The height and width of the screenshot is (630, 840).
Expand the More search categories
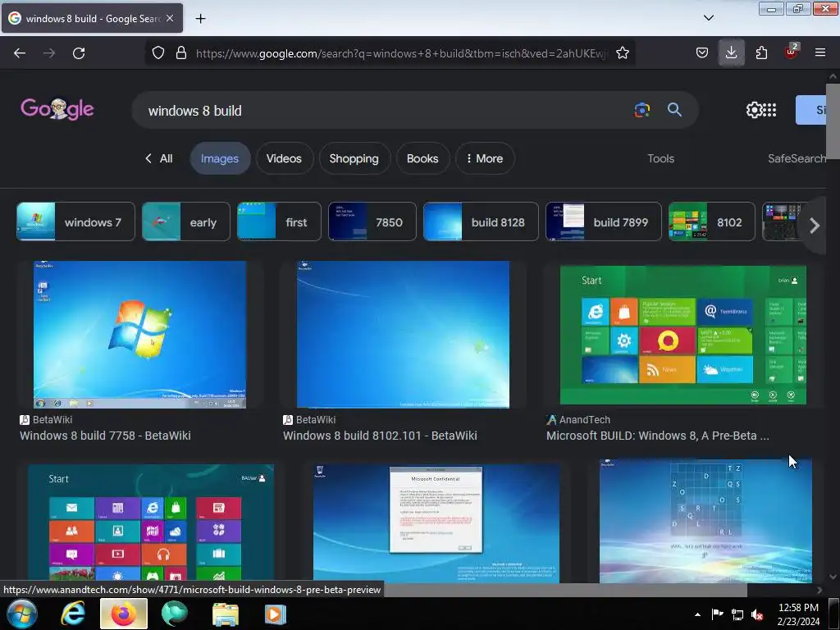(x=485, y=158)
